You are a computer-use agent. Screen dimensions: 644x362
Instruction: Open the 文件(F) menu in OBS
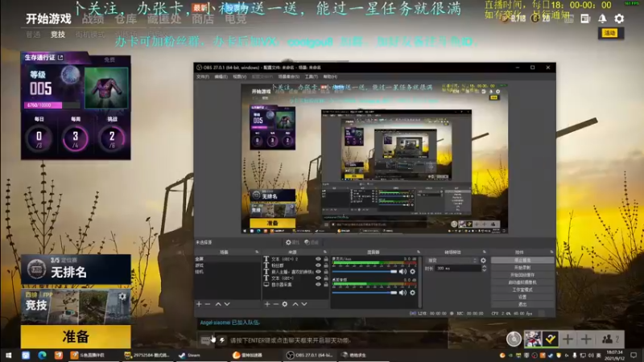203,76
